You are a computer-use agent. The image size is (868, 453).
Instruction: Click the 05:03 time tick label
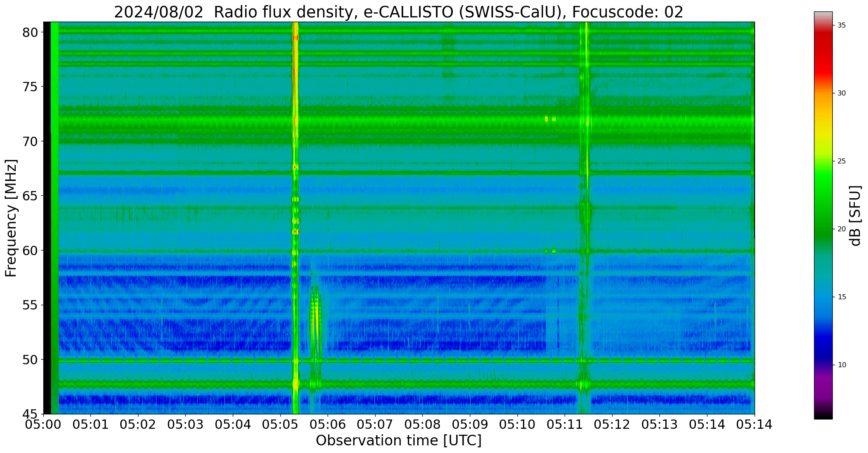(186, 424)
